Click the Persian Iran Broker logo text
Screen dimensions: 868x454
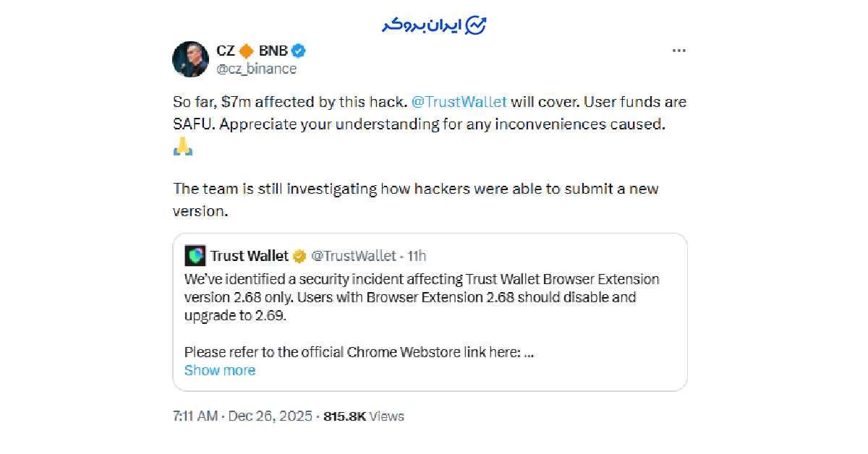(x=422, y=25)
